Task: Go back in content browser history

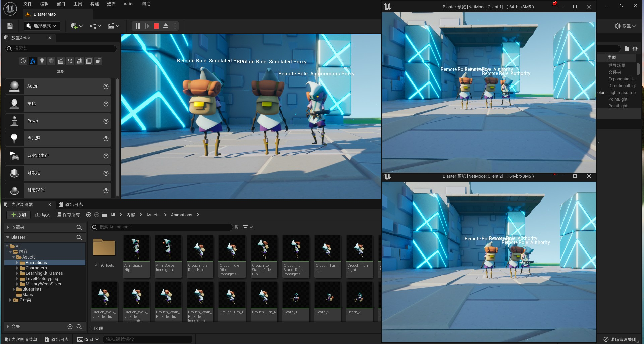Action: [x=89, y=215]
